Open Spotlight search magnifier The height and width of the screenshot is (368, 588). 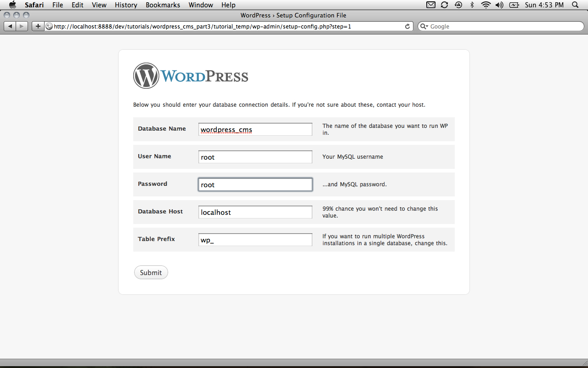575,5
